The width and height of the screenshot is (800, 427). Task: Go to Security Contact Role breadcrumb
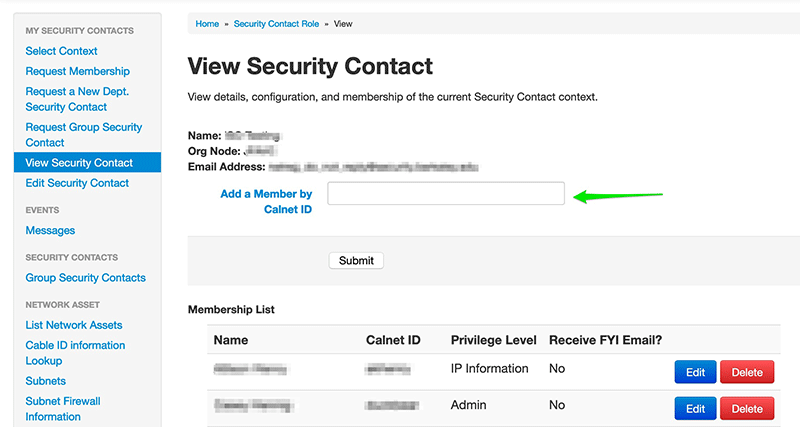pos(276,24)
